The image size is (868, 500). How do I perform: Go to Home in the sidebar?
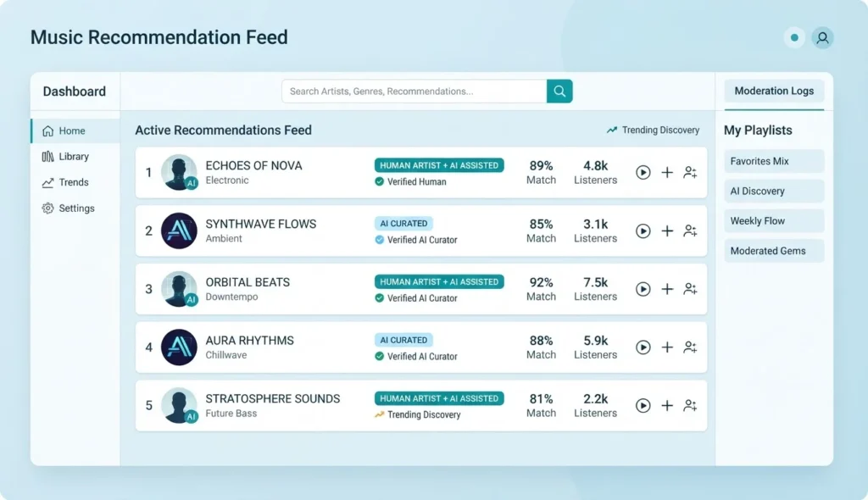[x=75, y=131]
